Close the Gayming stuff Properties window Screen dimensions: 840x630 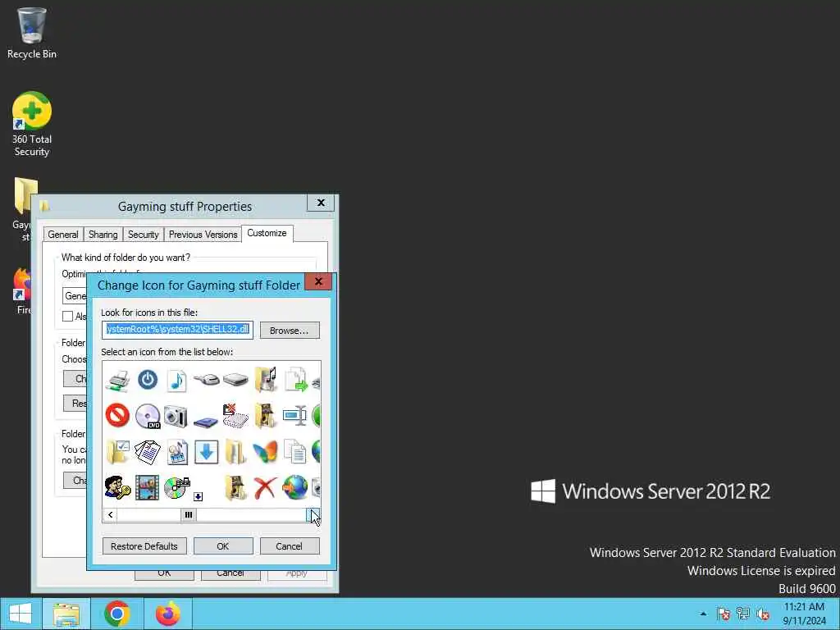click(x=321, y=203)
